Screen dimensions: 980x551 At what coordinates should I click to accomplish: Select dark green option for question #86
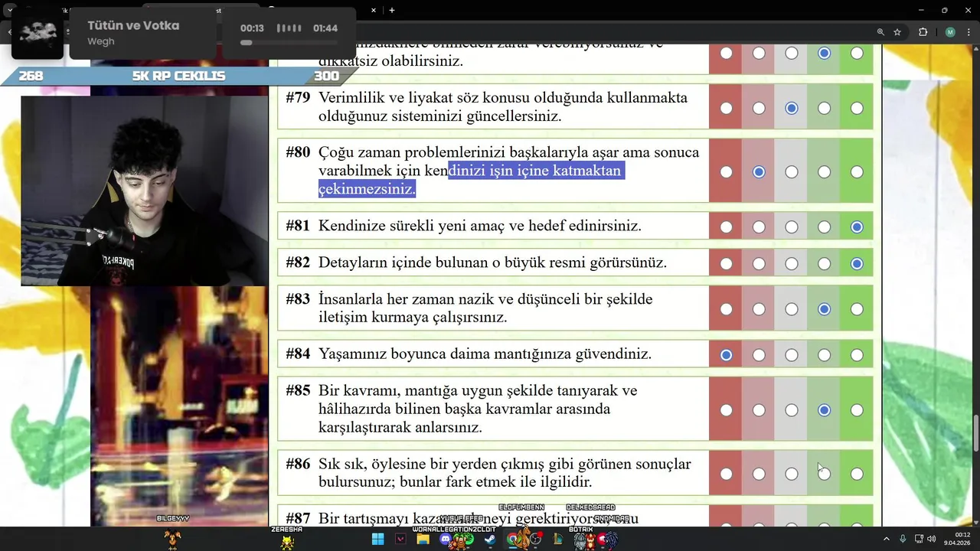[857, 474]
